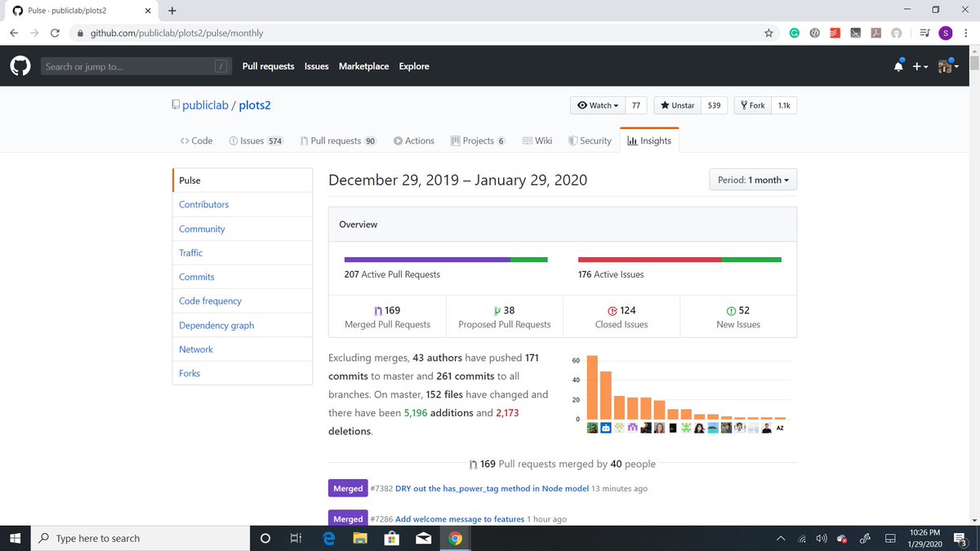Open Commits in Insights sidebar
980x551 pixels.
243,277
